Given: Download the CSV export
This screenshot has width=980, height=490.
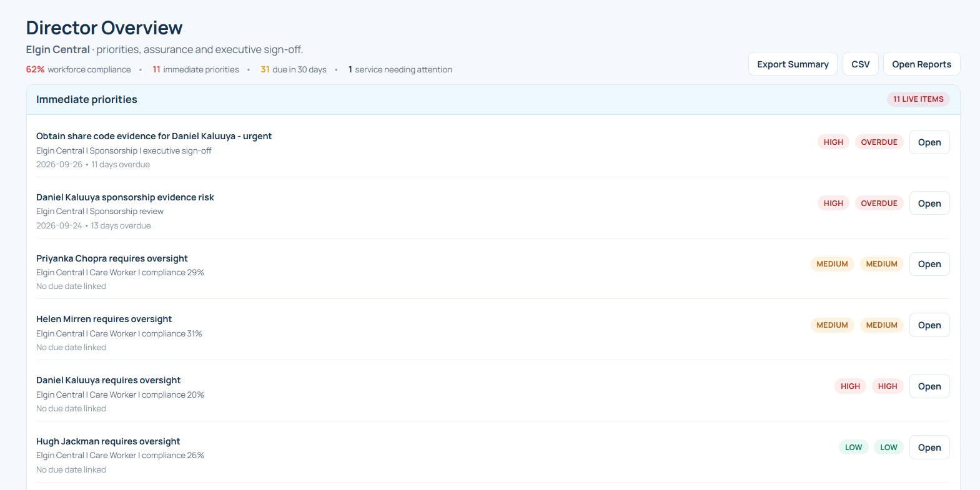Looking at the screenshot, I should [860, 64].
